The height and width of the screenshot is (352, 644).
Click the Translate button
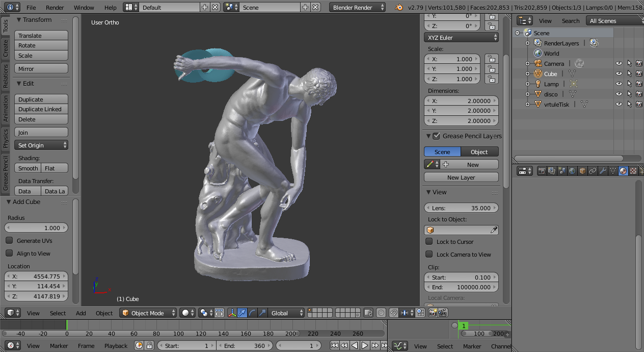[41, 35]
